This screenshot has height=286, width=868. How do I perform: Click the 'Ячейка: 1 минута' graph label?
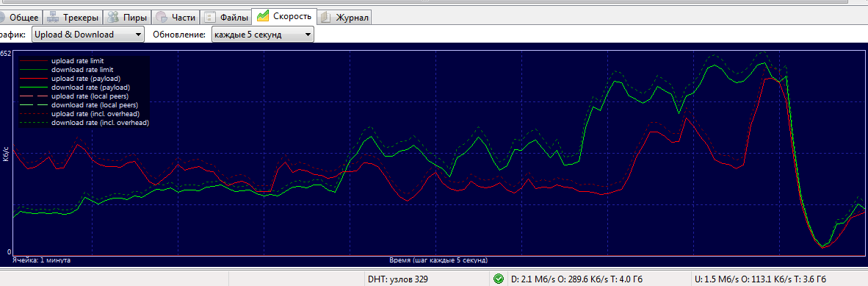42,260
